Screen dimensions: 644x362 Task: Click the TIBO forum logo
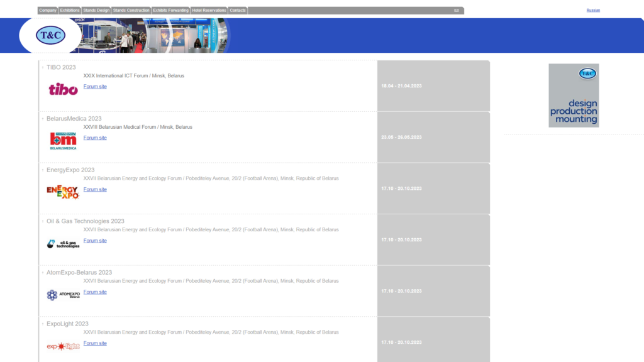click(x=63, y=89)
